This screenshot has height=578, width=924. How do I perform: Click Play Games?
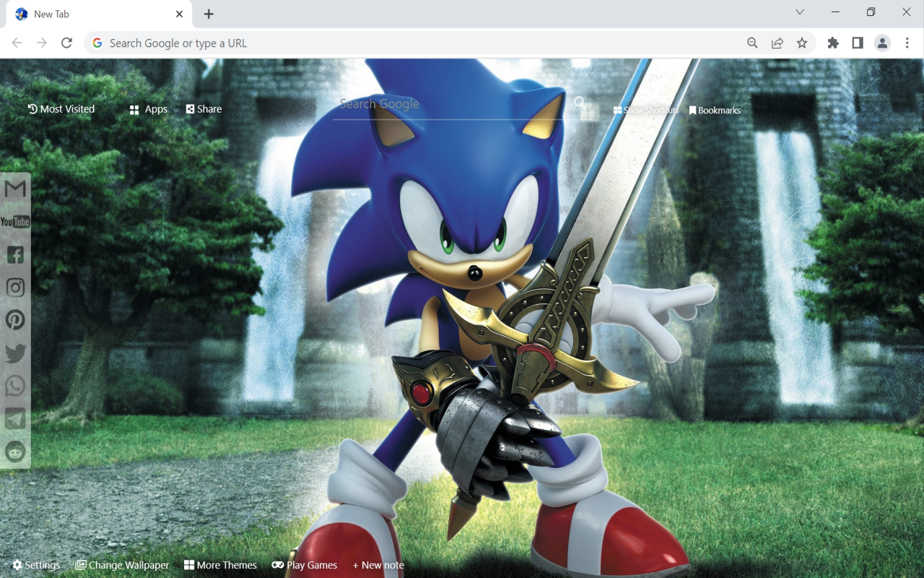click(x=305, y=565)
